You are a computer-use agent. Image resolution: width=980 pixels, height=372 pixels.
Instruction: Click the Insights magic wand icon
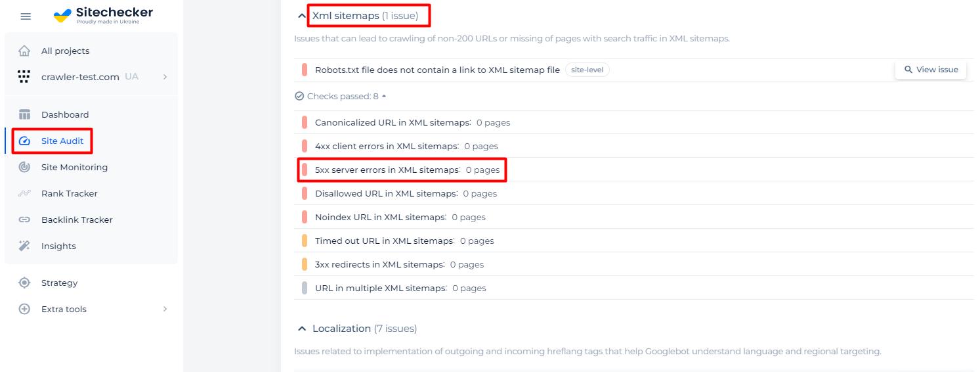coord(24,246)
